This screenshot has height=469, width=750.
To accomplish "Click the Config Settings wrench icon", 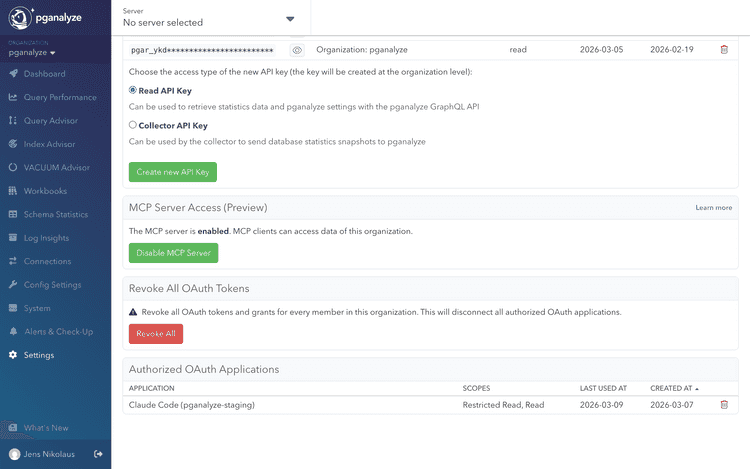I will pos(13,284).
